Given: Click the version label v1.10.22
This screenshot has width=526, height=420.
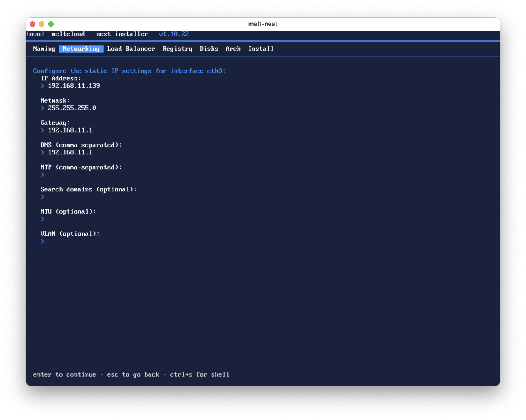Looking at the screenshot, I should [x=174, y=34].
